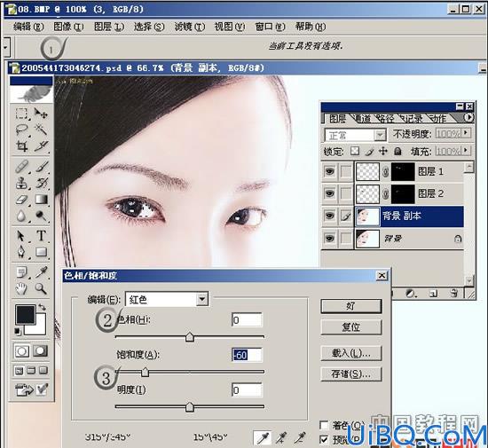Open the layer blend mode 正常 dropdown
Viewport: 488px width, 448px height.
point(355,135)
